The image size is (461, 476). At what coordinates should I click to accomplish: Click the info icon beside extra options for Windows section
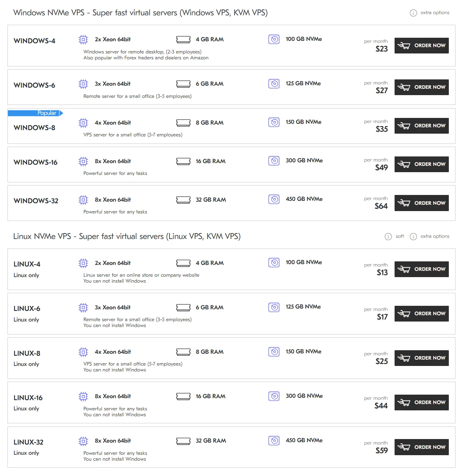[413, 12]
